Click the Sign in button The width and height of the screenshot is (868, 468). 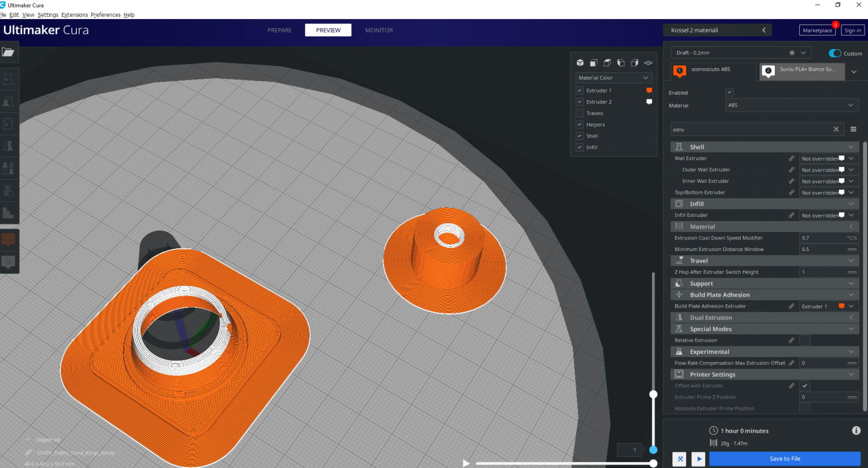852,30
